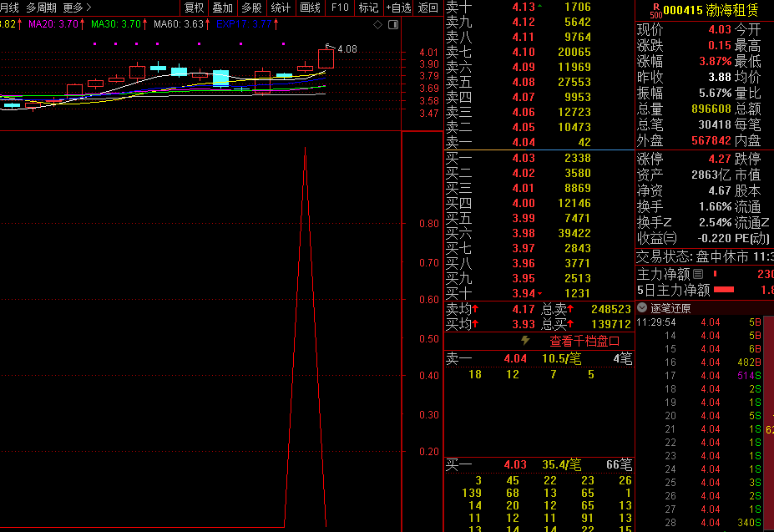This screenshot has width=774, height=532.
Task: Add stock via +自选 button
Action: 398,8
